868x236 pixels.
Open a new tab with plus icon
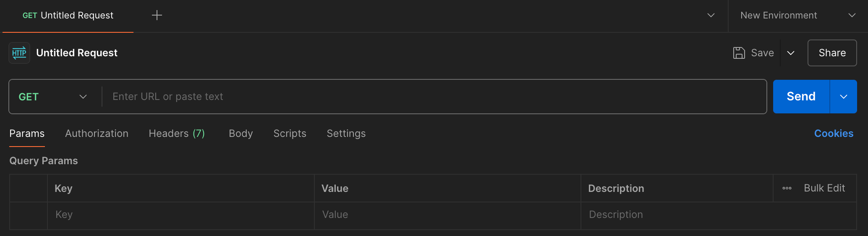(x=157, y=16)
